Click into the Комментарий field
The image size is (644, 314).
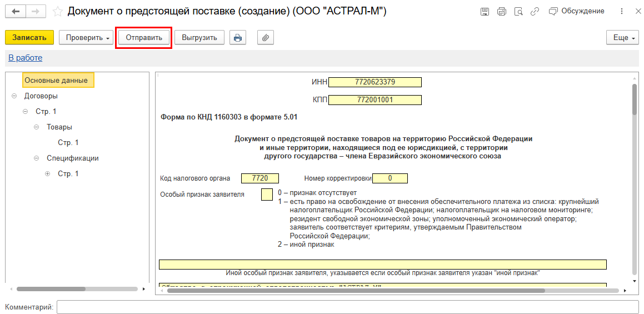[347, 307]
